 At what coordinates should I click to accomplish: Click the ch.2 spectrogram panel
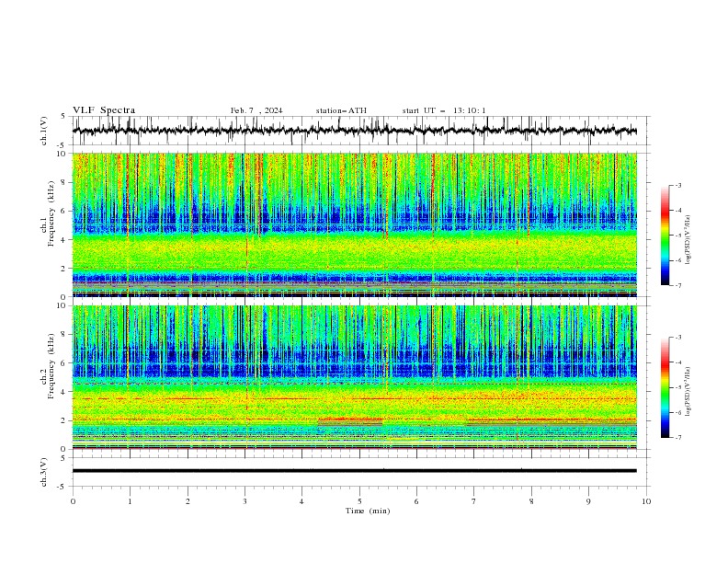[354, 377]
